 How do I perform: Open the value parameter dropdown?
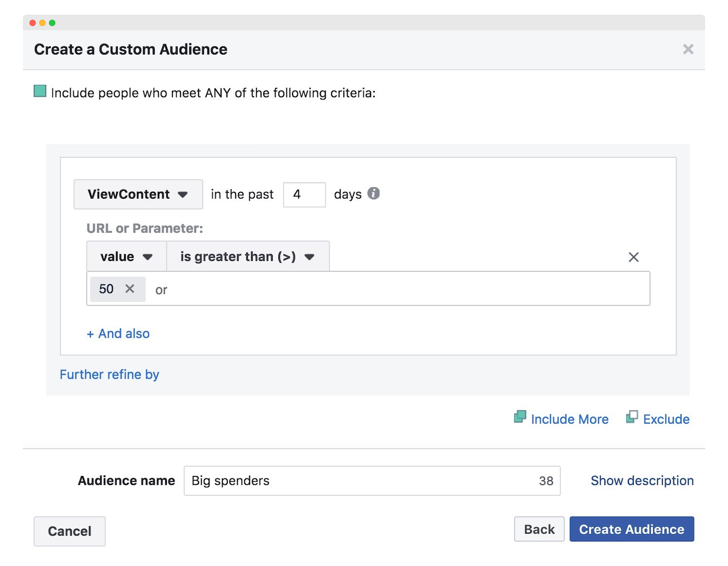pos(126,256)
